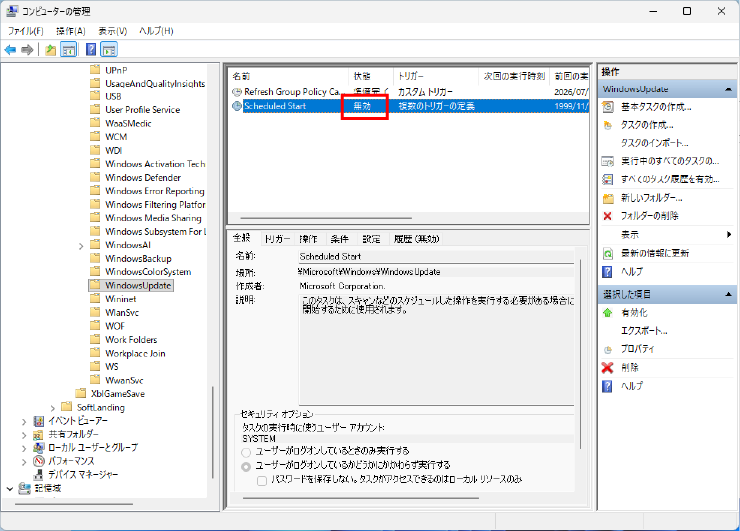Screen dimensions: 740x531
Task: Click the 共有フォルダー tree icon
Action: pos(39,434)
